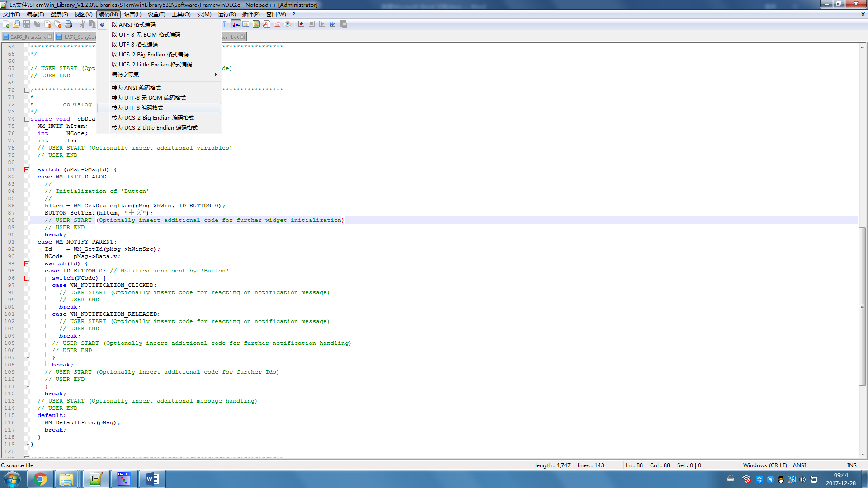Screen dimensions: 868x488
Task: Click the Print toolbar icon
Action: click(x=68, y=24)
